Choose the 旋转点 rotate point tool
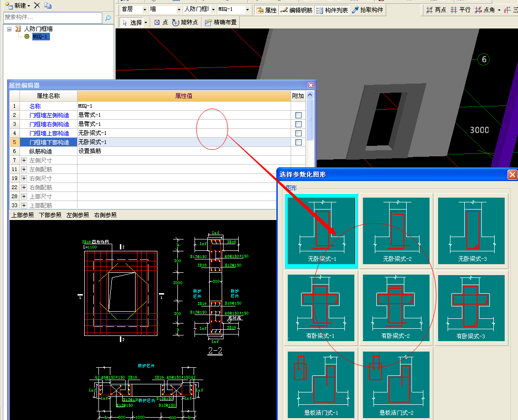The width and height of the screenshot is (518, 420). pos(185,22)
